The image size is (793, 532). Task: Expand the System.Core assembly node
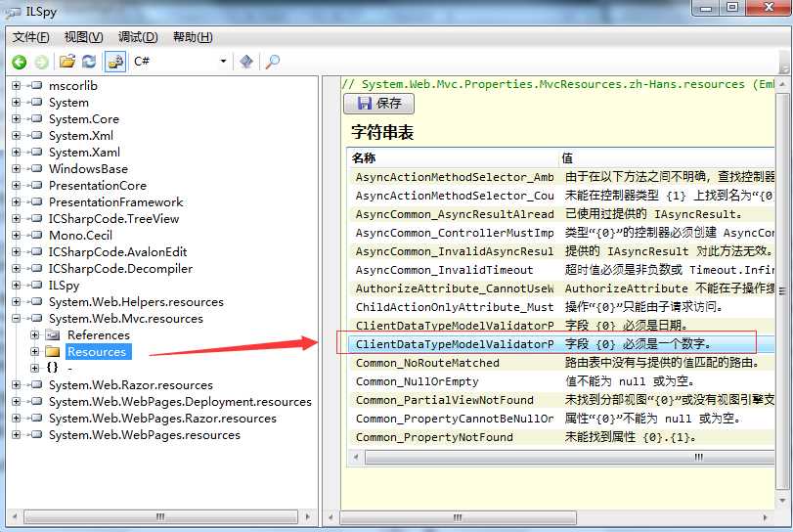click(17, 119)
